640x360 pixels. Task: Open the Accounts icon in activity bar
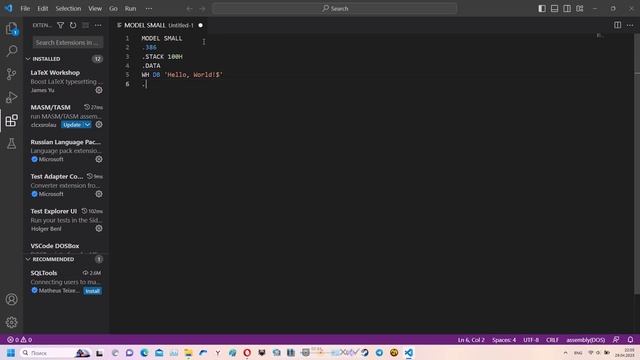(11, 299)
